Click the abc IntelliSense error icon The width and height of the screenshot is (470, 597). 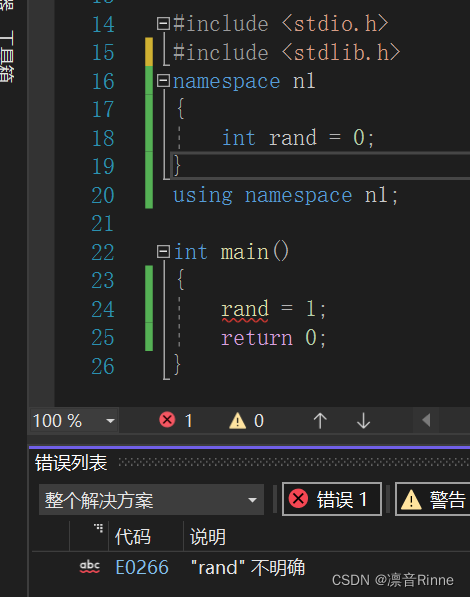coord(90,567)
